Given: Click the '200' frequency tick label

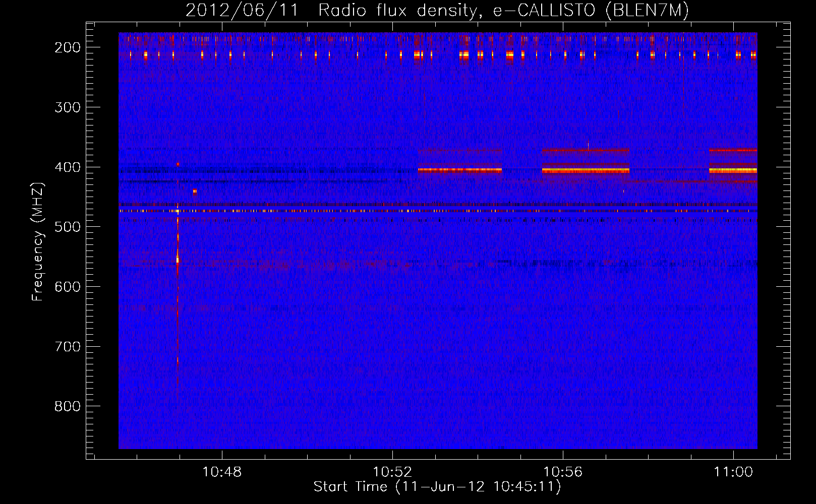Looking at the screenshot, I should [x=68, y=47].
